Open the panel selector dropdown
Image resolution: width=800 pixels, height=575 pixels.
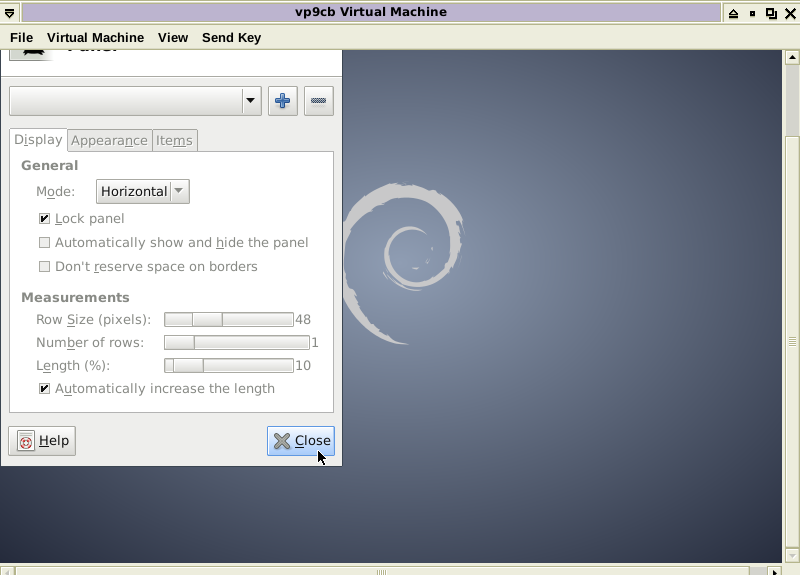[x=135, y=101]
